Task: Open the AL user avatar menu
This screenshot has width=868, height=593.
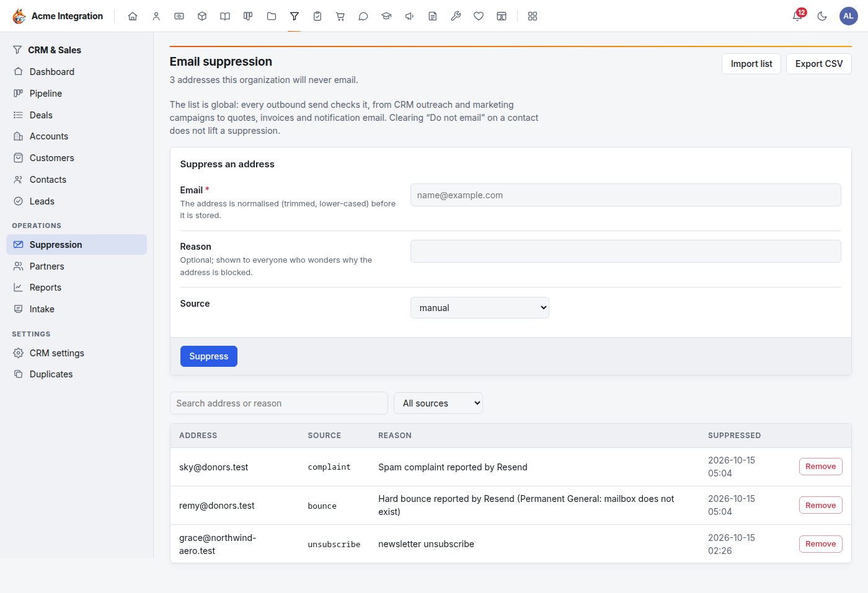Action: 848,16
